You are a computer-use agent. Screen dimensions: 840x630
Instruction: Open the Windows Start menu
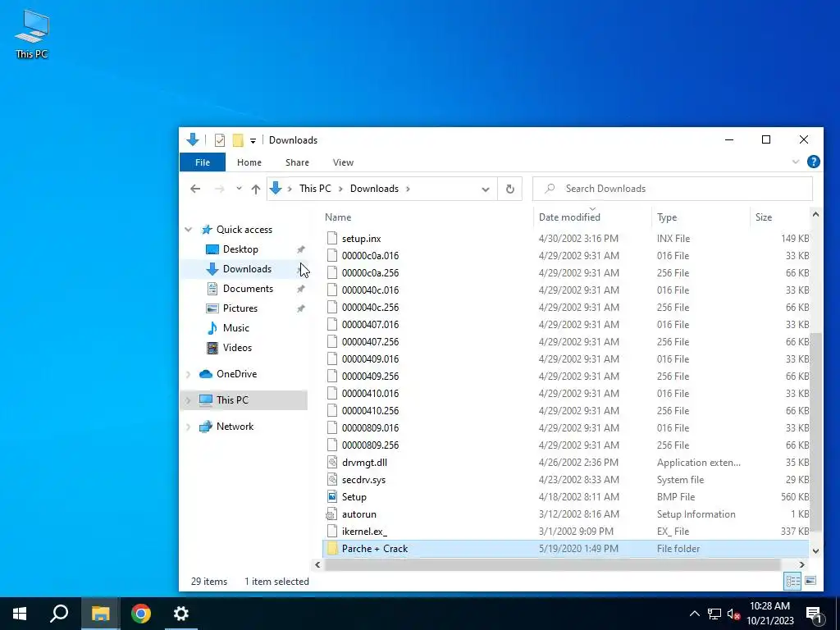pos(20,614)
